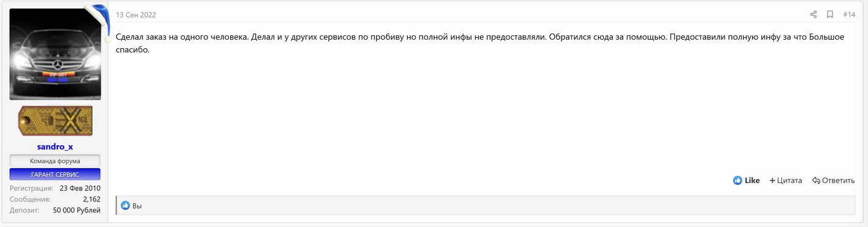Click the plus icon next to Цитата
Screen dimensions: 868x227
[x=772, y=181]
